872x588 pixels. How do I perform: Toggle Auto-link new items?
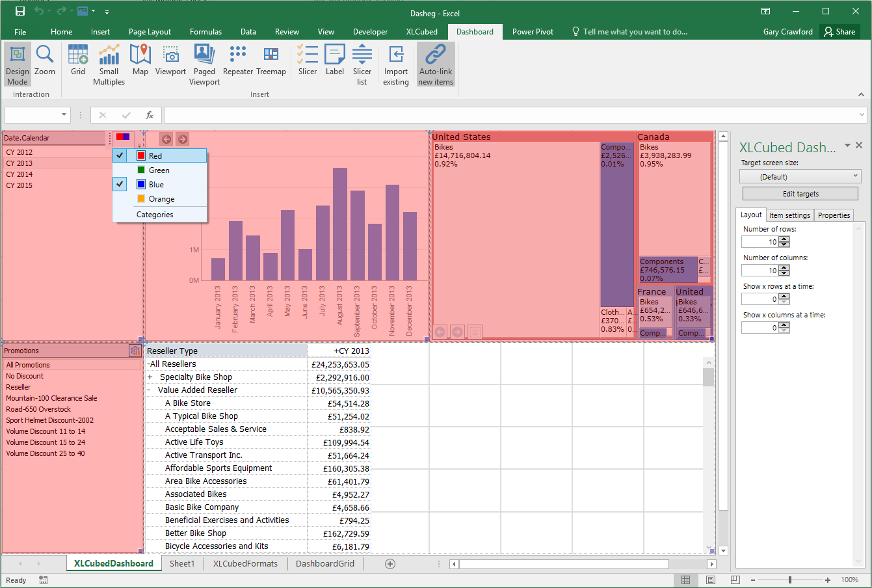pyautogui.click(x=436, y=64)
